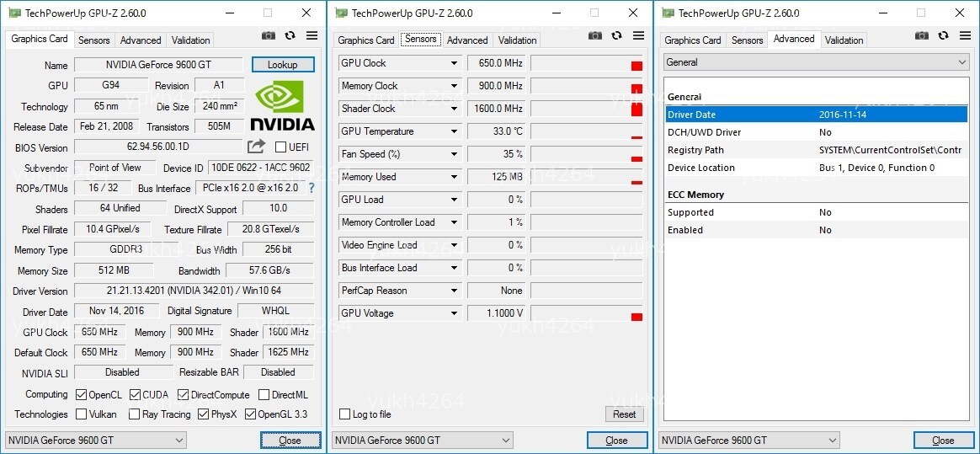980x454 pixels.
Task: Open hamburger menu in Graphics Card window
Action: [312, 35]
